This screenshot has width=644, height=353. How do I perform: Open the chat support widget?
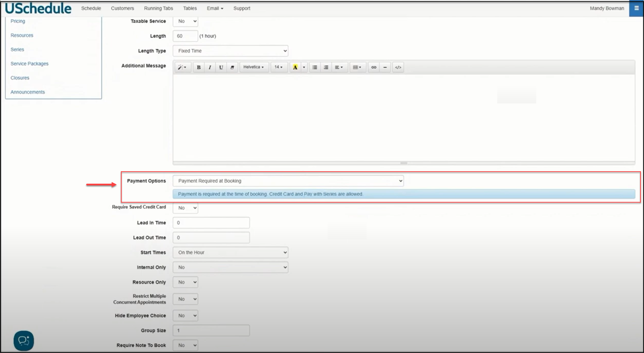point(24,341)
